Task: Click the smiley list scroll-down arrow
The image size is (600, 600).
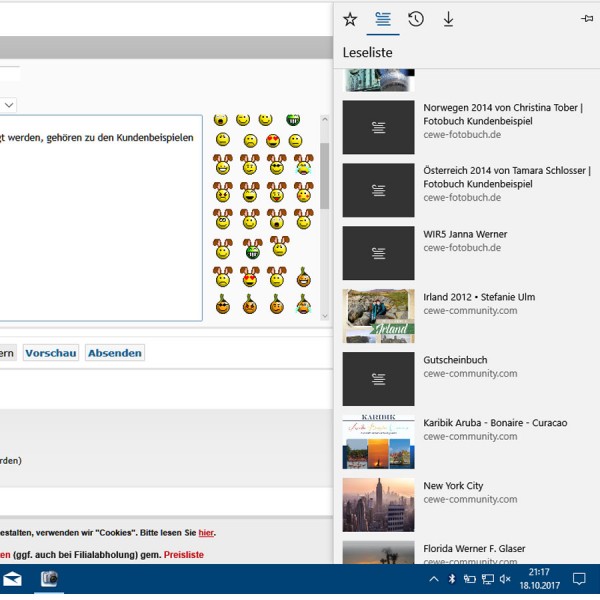Action: [x=325, y=316]
